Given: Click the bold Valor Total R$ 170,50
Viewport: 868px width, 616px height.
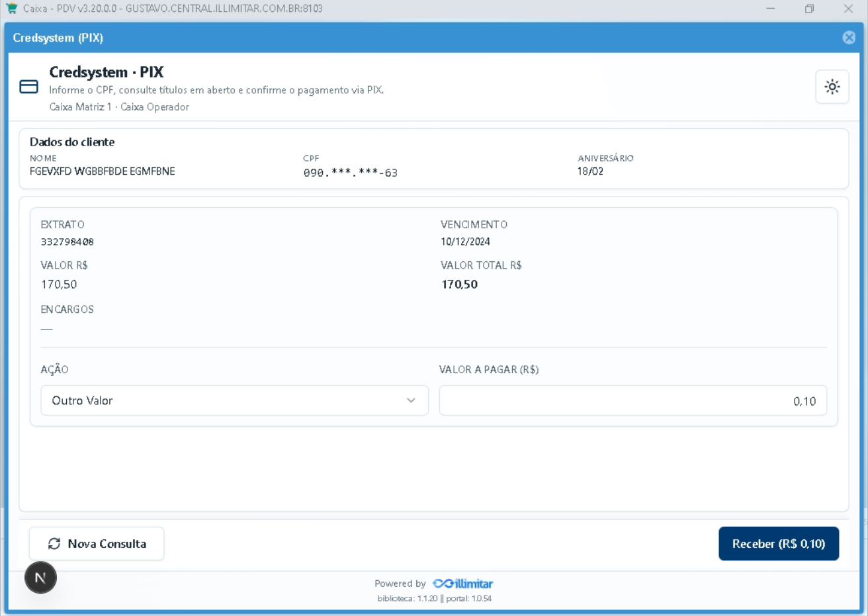Looking at the screenshot, I should [460, 285].
